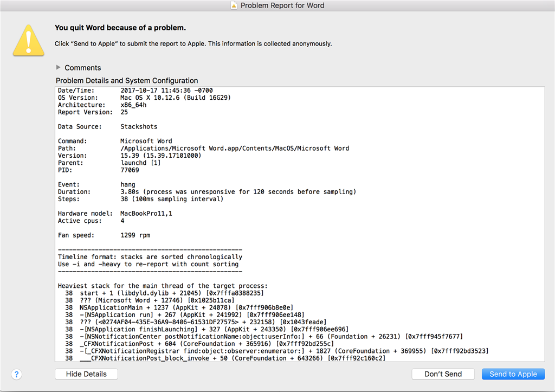Click the 'Problem Report for Word' window title

[282, 5]
